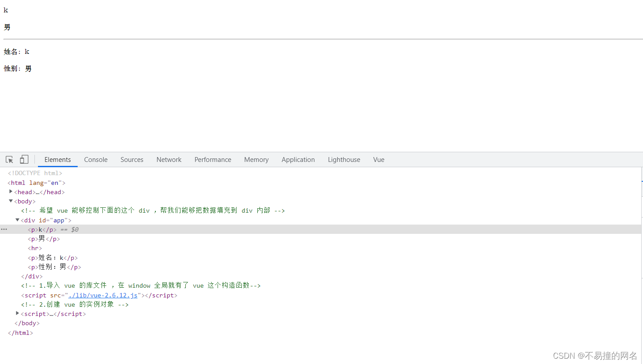This screenshot has height=364, width=643.
Task: Select the <p>k</p> node
Action: tap(42, 229)
